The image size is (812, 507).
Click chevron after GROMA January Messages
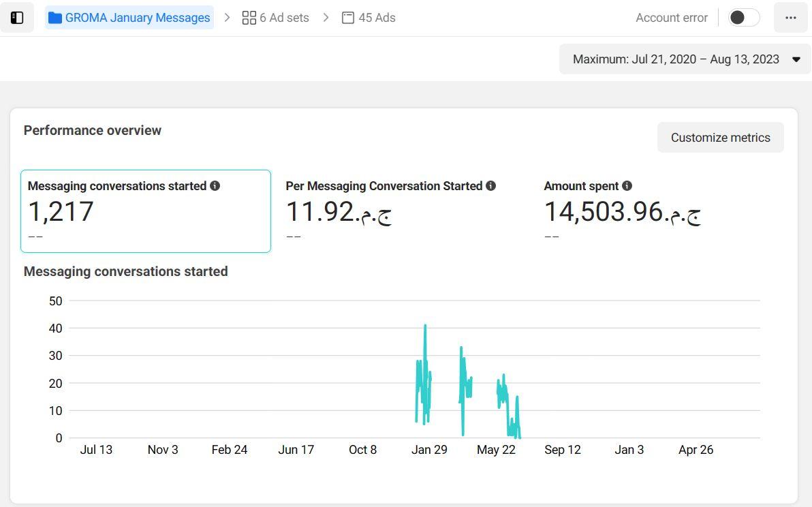tap(228, 18)
